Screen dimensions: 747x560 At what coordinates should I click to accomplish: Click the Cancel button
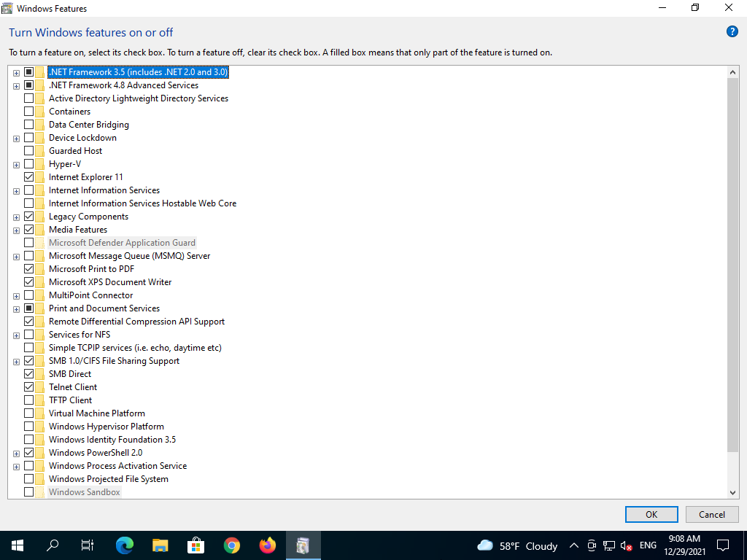point(712,514)
